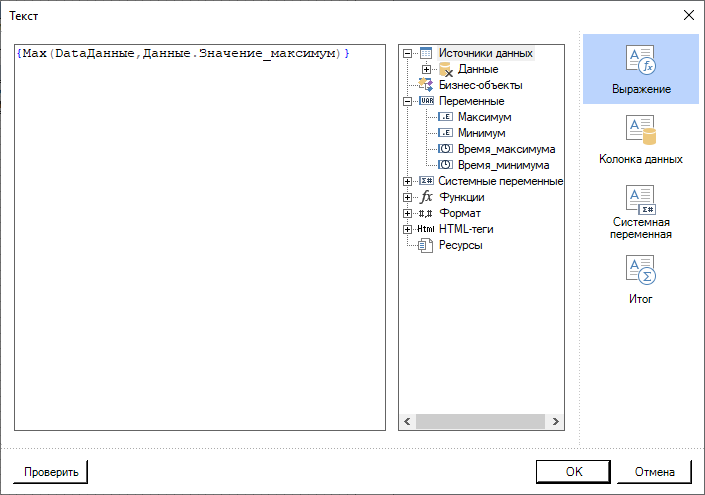Viewport: 705px width, 495px height.
Task: Select the Минимум variable label
Action: pos(482,133)
